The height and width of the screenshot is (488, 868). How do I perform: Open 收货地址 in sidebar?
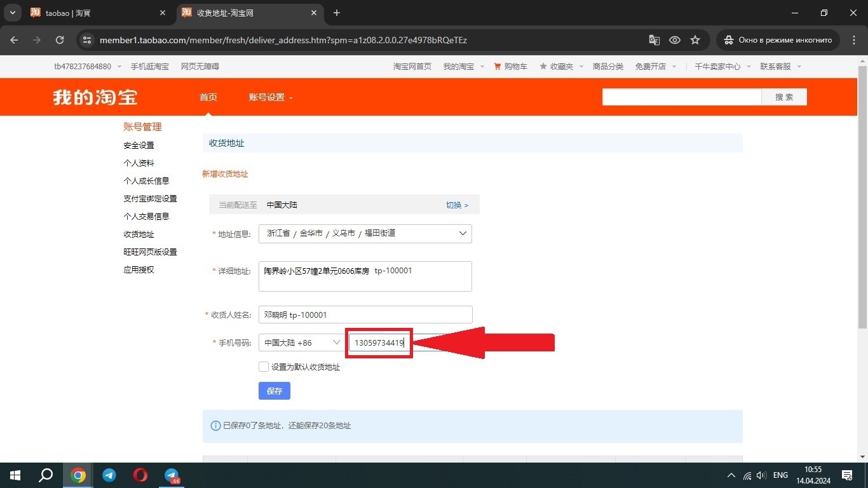(x=139, y=234)
